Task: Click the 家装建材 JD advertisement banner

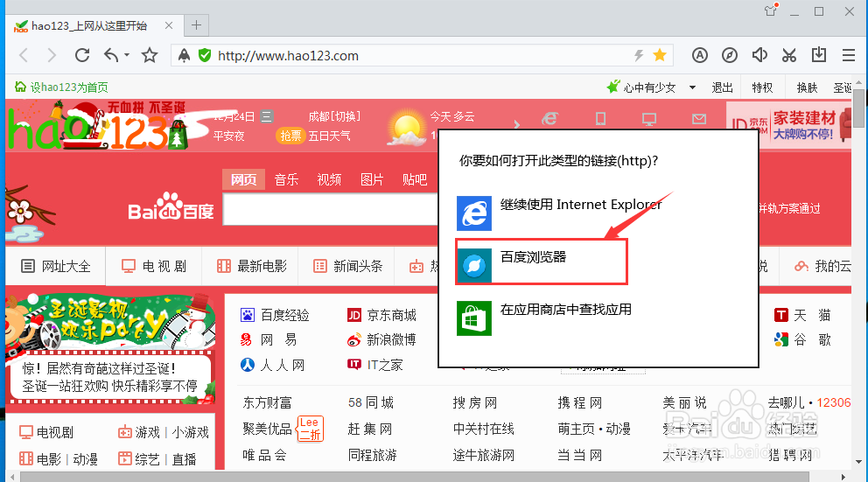Action: (x=789, y=125)
